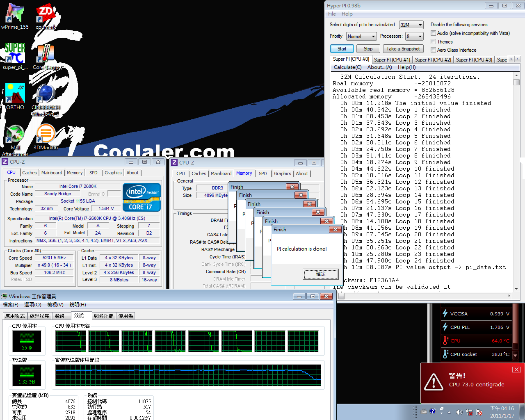Image resolution: width=525 pixels, height=420 pixels.
Task: Click the Hyper PI log scroll up arrow
Action: click(516, 76)
